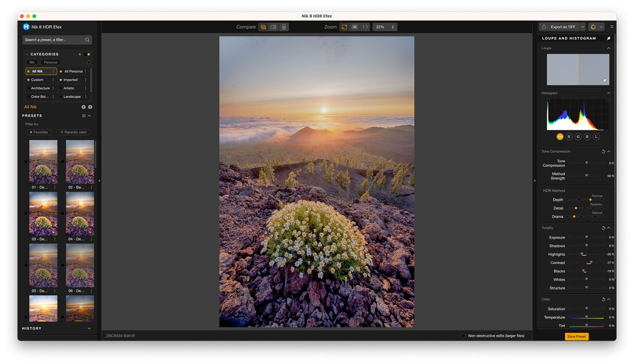Open the presets list view menu icon

click(84, 116)
